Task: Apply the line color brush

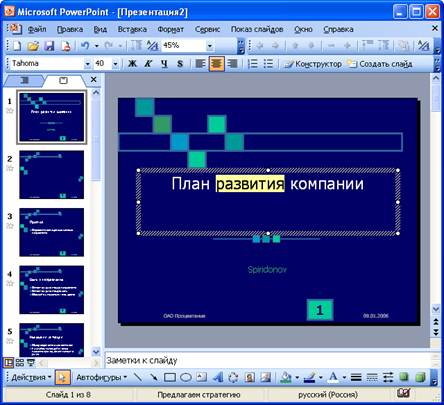Action: pyautogui.click(x=309, y=377)
